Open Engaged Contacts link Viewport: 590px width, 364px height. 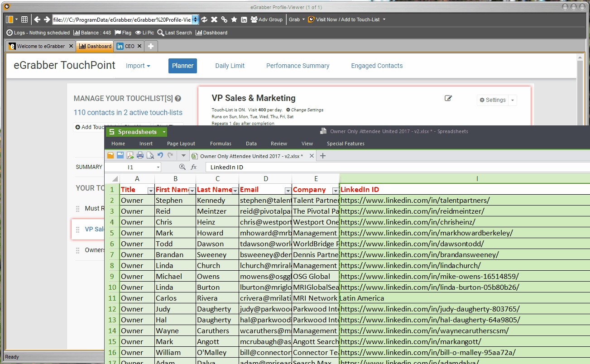[x=377, y=66]
